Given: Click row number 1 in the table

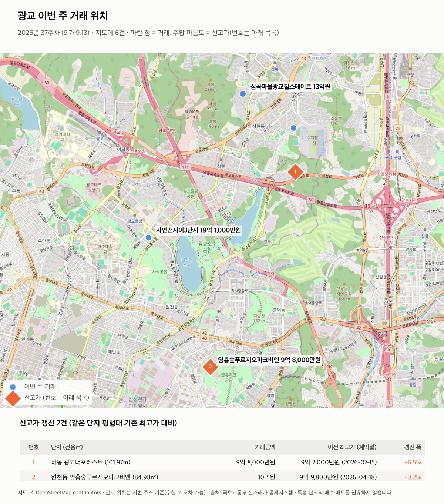Looking at the screenshot, I should (34, 462).
